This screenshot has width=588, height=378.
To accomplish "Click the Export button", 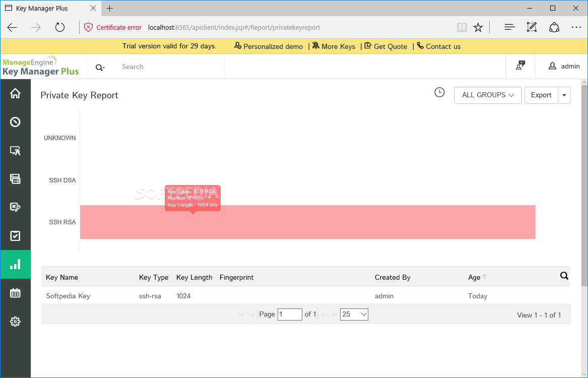I will pos(541,95).
